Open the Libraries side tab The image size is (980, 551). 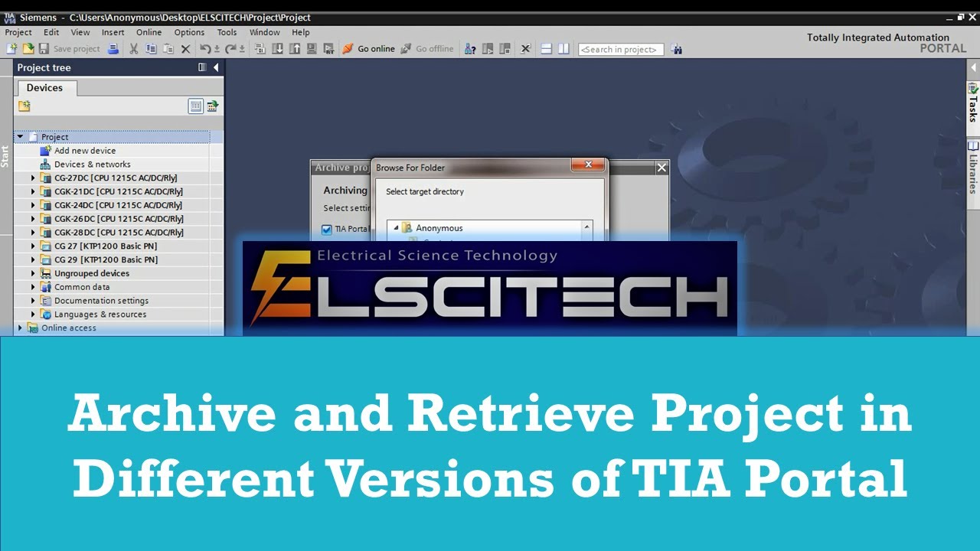click(973, 167)
